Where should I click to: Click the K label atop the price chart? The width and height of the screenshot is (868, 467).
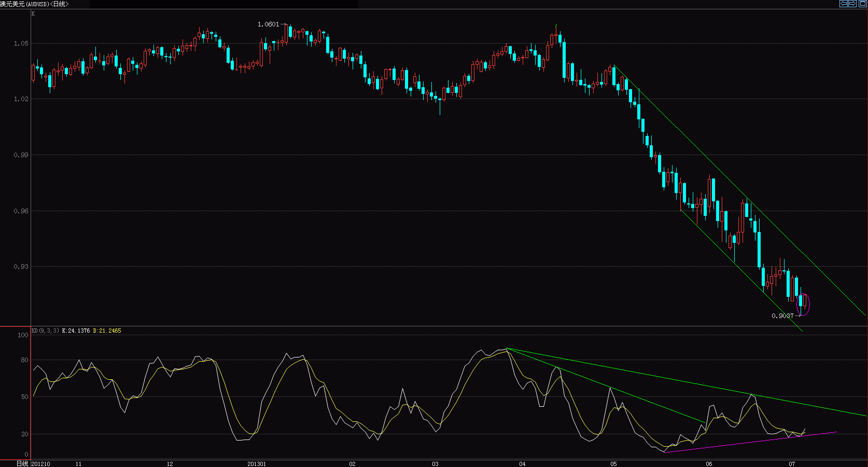(33, 14)
